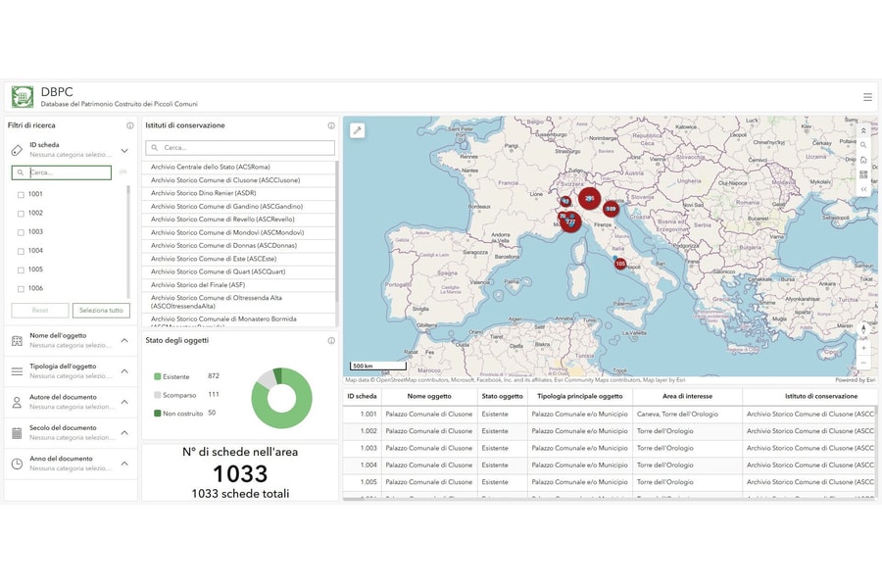The width and height of the screenshot is (882, 588).
Task: Click the ID scheda Cerca search field
Action: [62, 172]
